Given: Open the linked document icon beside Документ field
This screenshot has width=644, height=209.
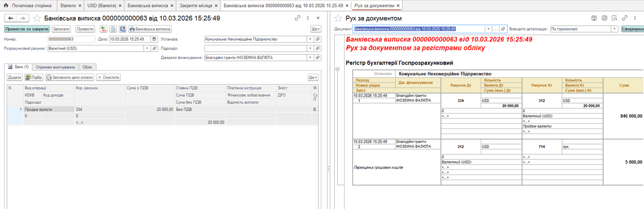Looking at the screenshot, I should pos(504,29).
